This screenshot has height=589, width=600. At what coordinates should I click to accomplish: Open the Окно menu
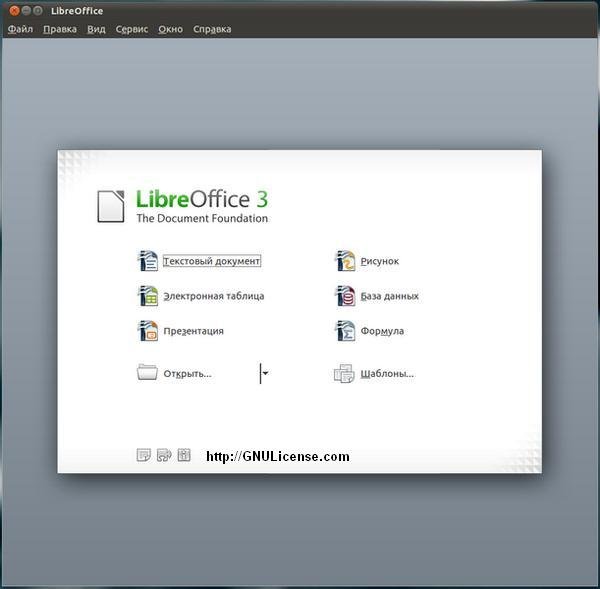pyautogui.click(x=170, y=29)
